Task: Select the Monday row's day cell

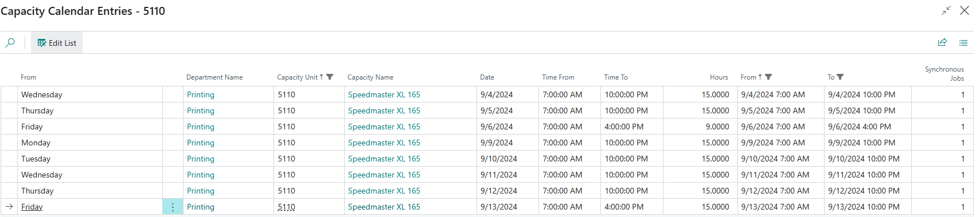Action: pyautogui.click(x=90, y=143)
